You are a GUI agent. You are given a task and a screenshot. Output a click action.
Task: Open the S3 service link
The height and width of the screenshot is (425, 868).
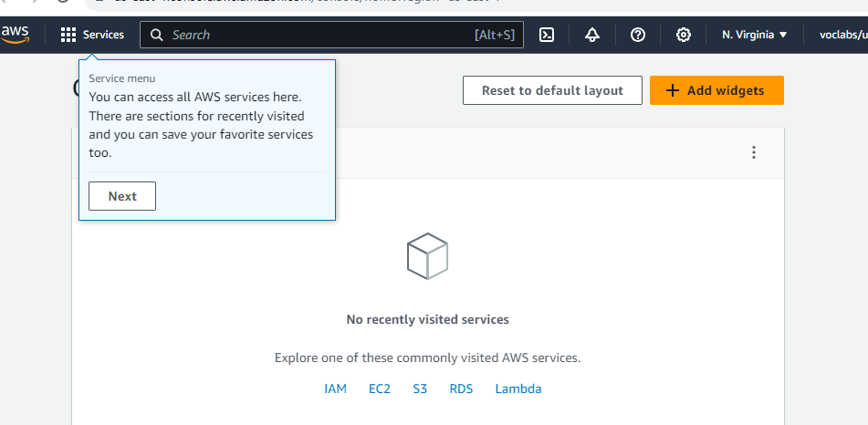[420, 389]
